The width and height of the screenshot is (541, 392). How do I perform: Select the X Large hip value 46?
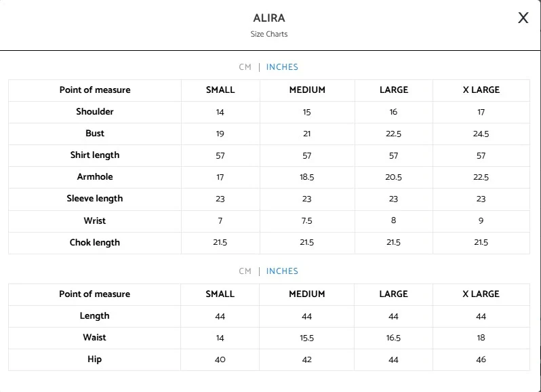click(481, 359)
